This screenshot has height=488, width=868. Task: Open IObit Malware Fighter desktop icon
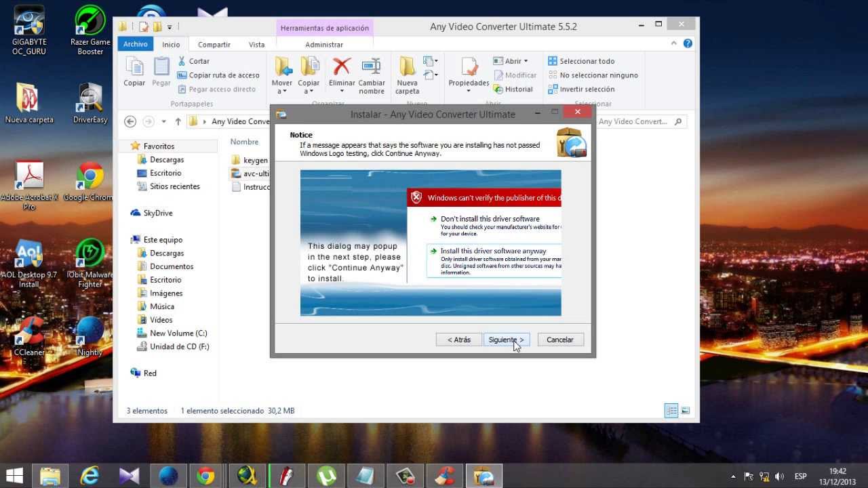pyautogui.click(x=90, y=264)
